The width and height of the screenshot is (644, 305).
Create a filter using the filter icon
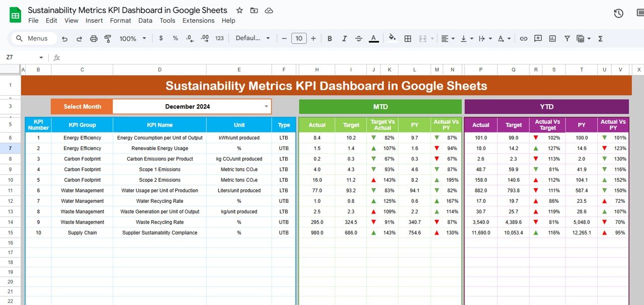[x=567, y=38]
